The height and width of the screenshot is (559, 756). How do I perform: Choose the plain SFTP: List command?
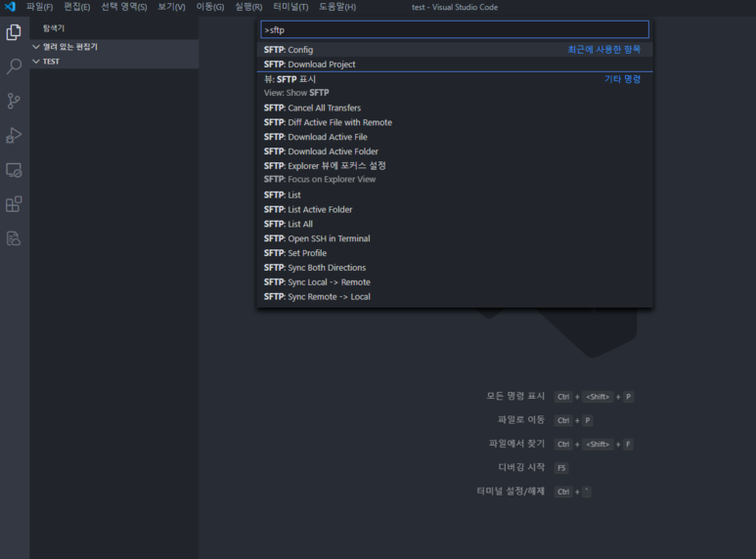(x=455, y=194)
